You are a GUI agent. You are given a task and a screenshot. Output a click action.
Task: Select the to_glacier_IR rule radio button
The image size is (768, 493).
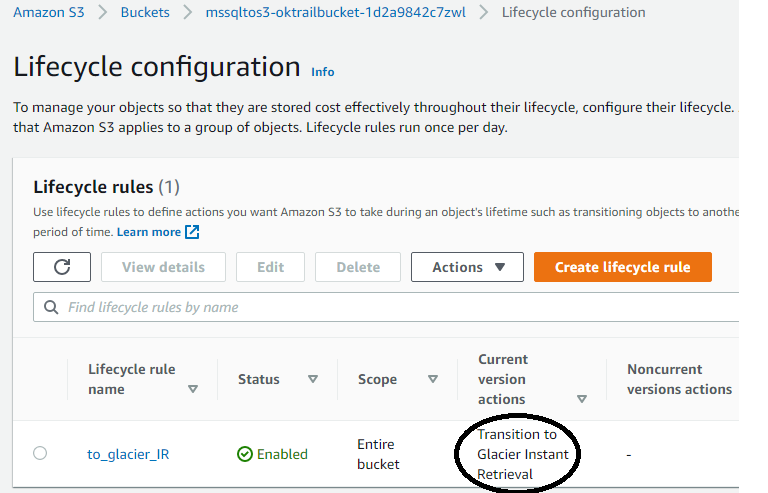40,453
